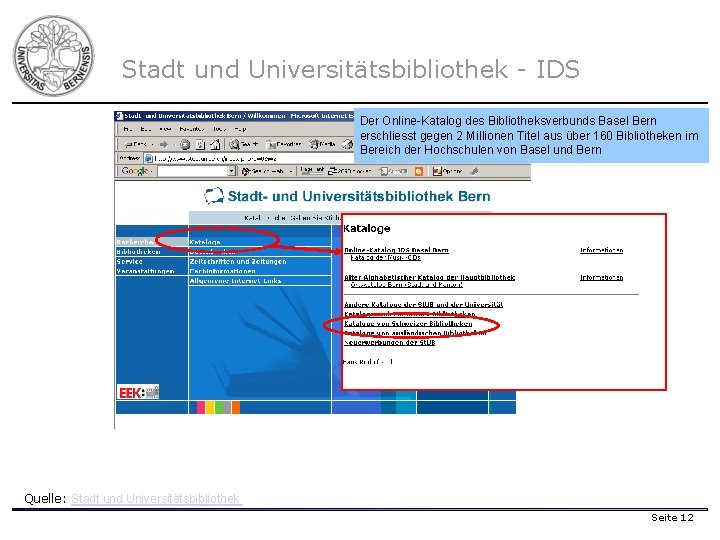Click the Stop loading icon
This screenshot has width=720, height=540.
pos(185,145)
